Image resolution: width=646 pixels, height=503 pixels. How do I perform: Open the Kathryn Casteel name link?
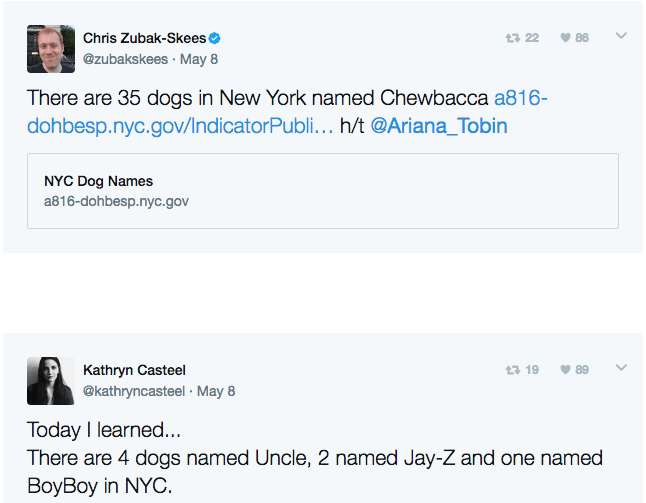134,370
